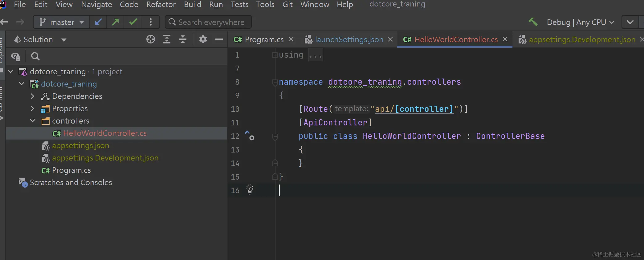Expand the Dependencies node
Screen dimensions: 644x260
pyautogui.click(x=33, y=96)
